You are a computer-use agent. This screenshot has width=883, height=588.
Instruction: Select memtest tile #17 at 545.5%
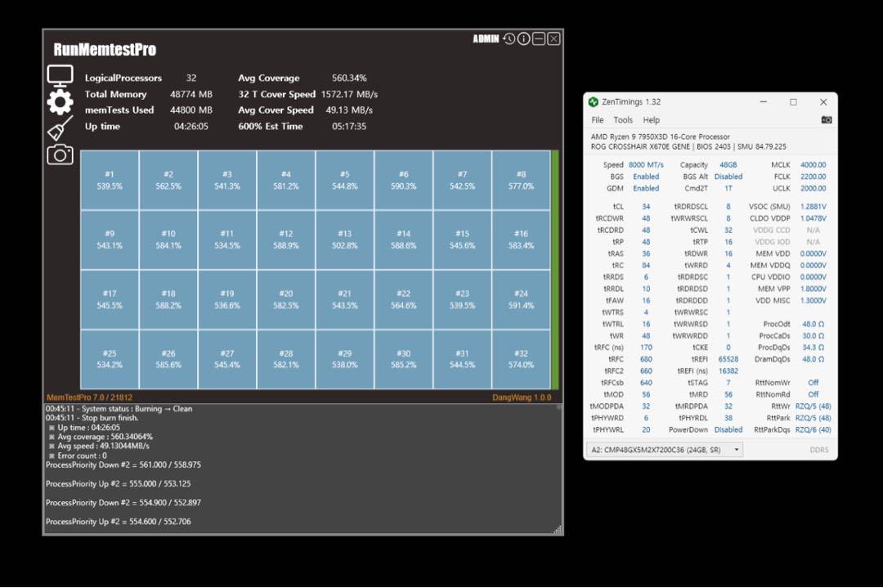[110, 299]
